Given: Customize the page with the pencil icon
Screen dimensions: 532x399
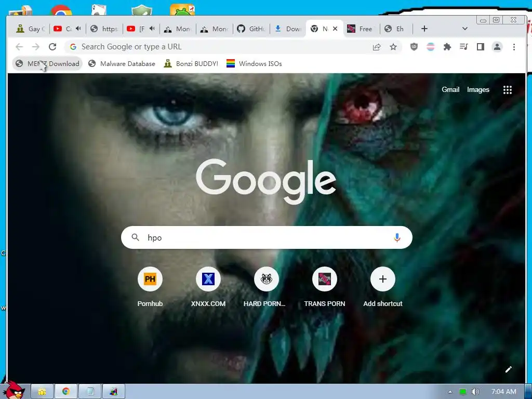Looking at the screenshot, I should (x=508, y=369).
